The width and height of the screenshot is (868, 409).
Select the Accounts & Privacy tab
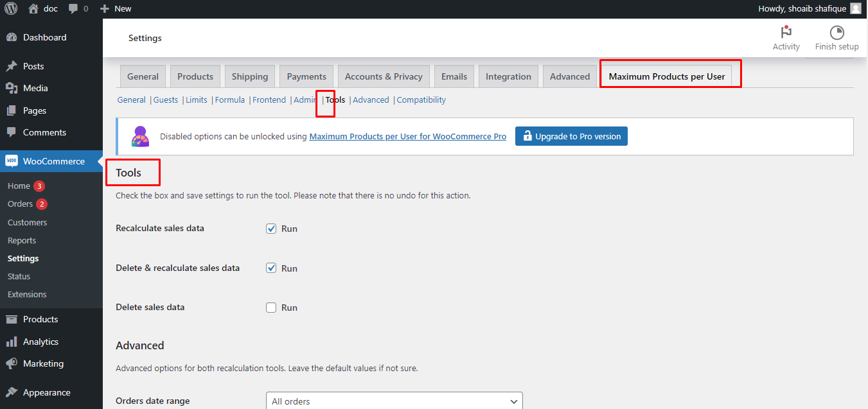click(x=384, y=76)
